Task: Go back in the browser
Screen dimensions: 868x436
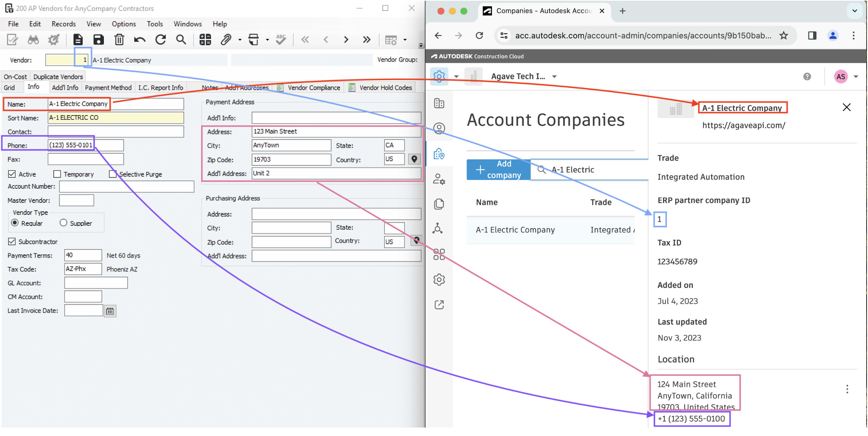Action: 438,35
